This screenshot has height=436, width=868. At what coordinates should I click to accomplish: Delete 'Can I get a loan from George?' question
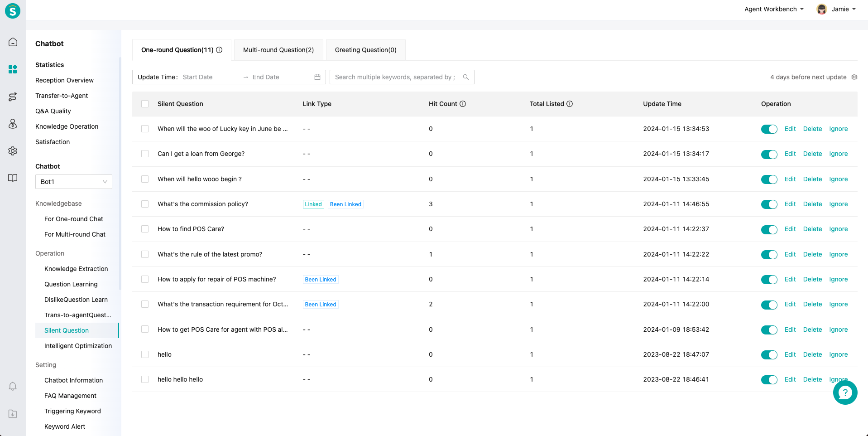click(x=812, y=154)
